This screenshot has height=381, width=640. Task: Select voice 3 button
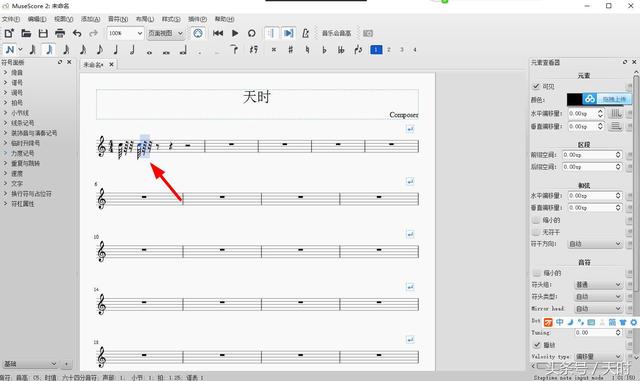click(402, 50)
